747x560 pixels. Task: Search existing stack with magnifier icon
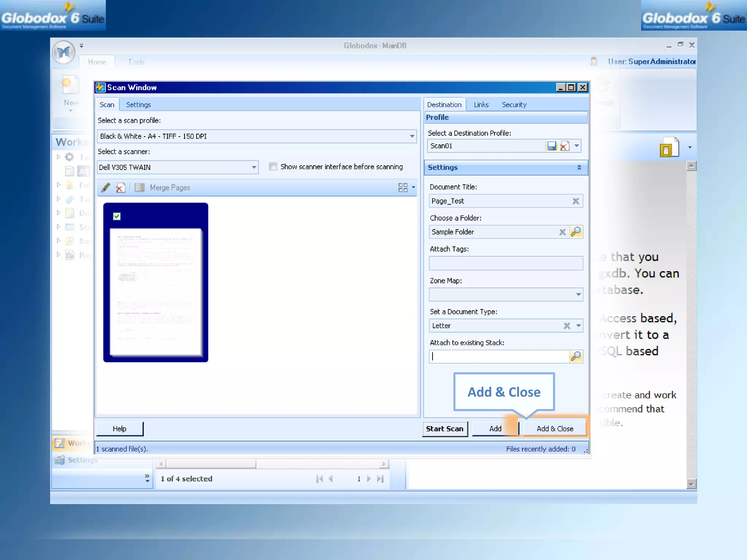pyautogui.click(x=576, y=356)
